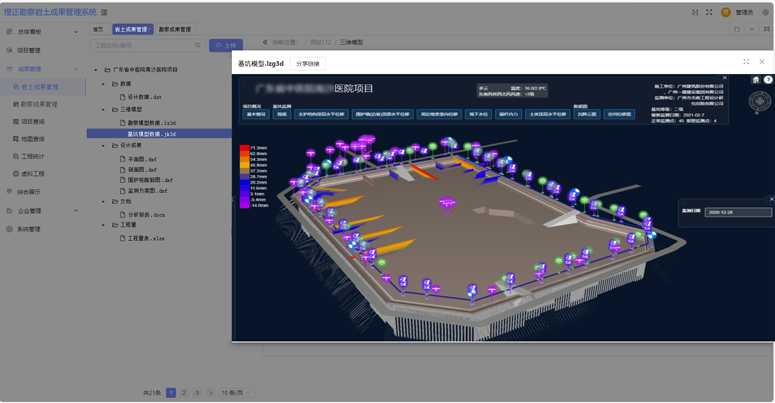Image resolution: width=775 pixels, height=403 pixels.
Task: Expand the 企业管理 sidebar menu
Action: [x=40, y=211]
